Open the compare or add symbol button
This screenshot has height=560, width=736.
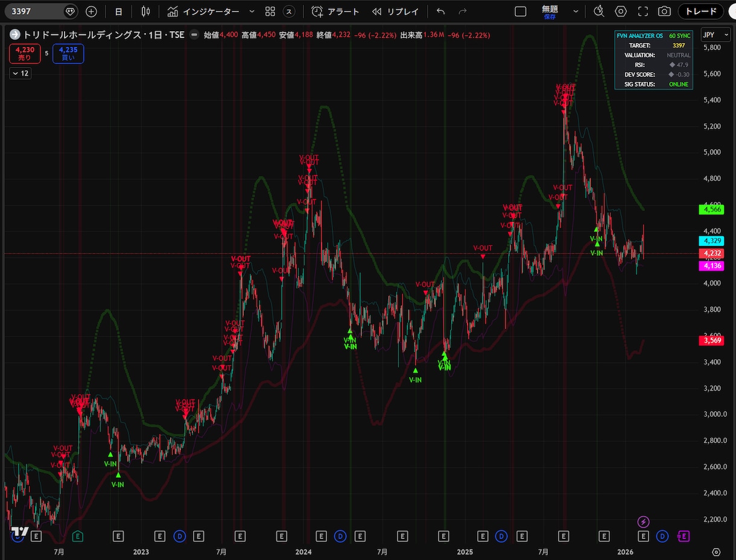coord(91,11)
